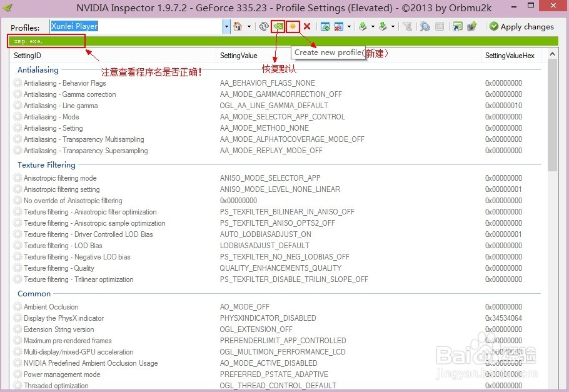Click the Xunlei Player profile name field
Viewport: 569px width, 392px height.
136,26
